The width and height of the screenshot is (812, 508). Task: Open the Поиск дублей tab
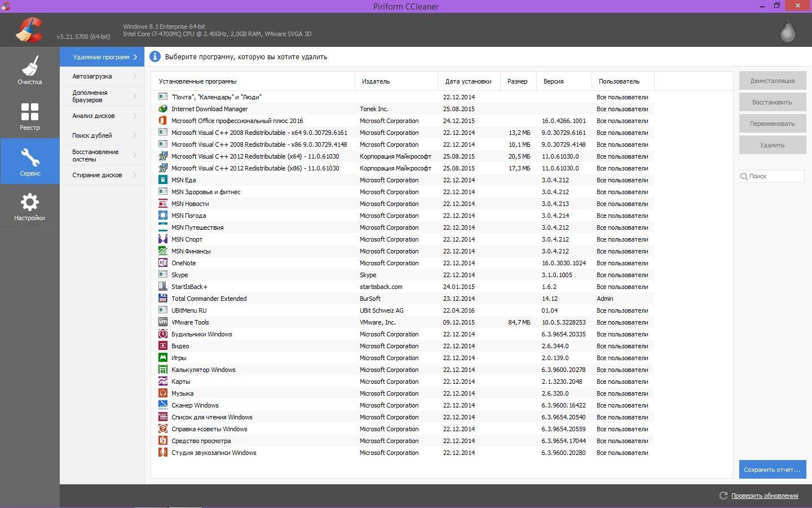102,135
